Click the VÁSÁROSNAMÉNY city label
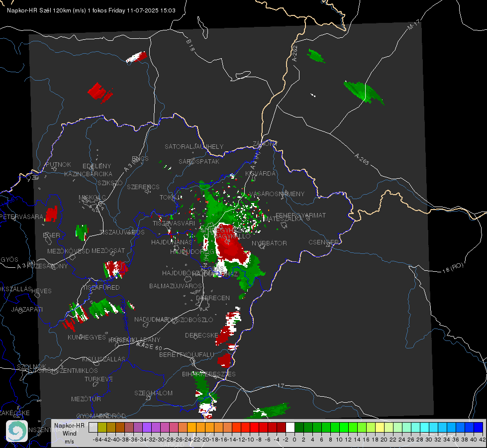The image size is (487, 448). pyautogui.click(x=277, y=194)
